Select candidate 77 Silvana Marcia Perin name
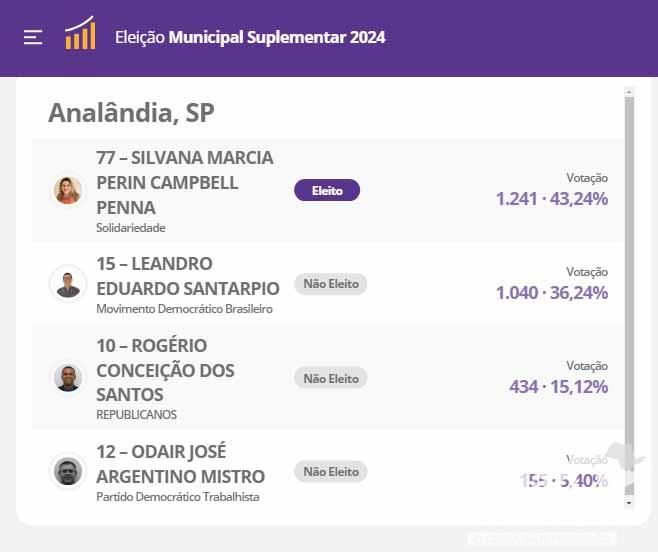Image resolution: width=658 pixels, height=552 pixels. (x=185, y=183)
